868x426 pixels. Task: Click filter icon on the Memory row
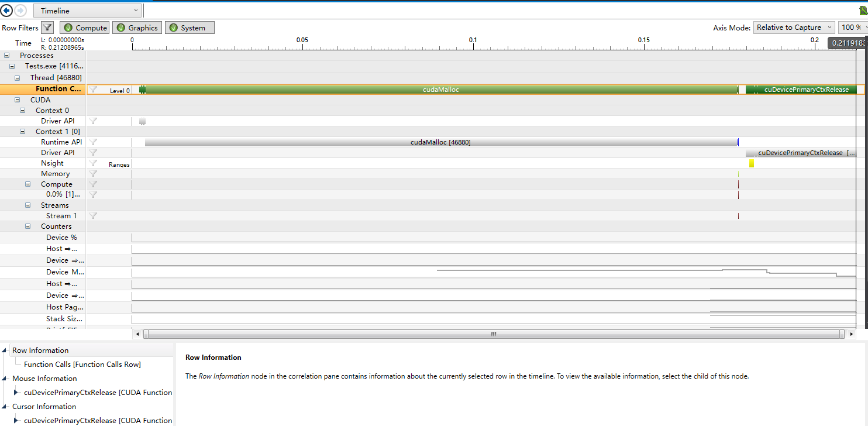point(93,174)
